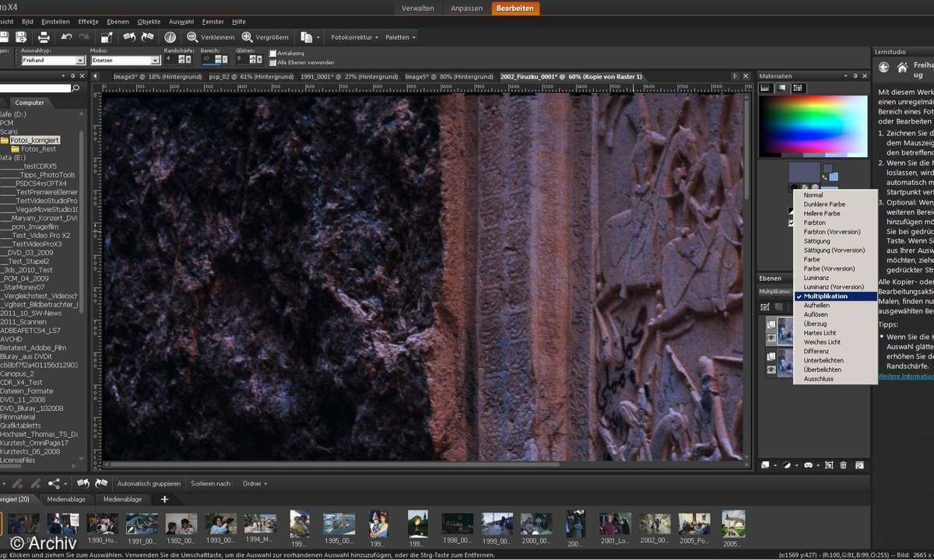Open the Ordner sort dropdown
The width and height of the screenshot is (934, 560).
click(255, 483)
